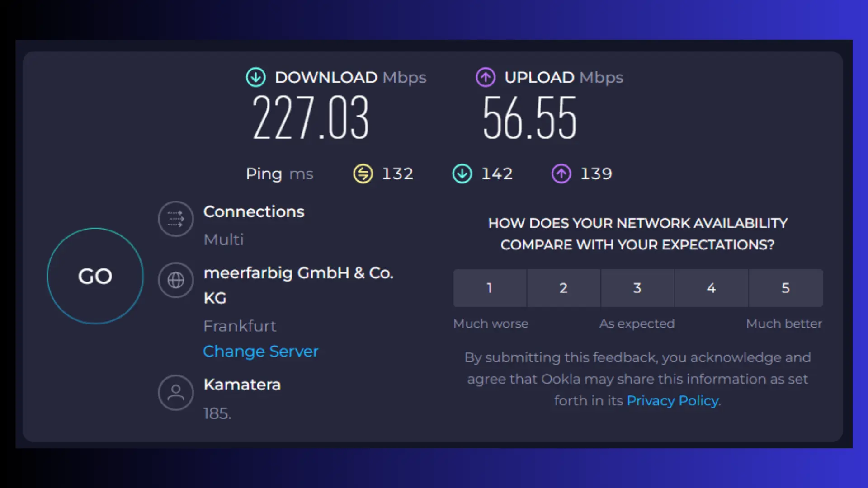
Task: Select rating 5 Much better
Action: point(785,288)
